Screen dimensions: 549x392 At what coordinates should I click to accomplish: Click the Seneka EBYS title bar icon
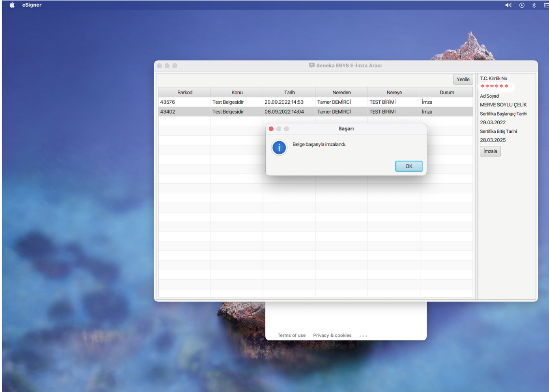312,65
